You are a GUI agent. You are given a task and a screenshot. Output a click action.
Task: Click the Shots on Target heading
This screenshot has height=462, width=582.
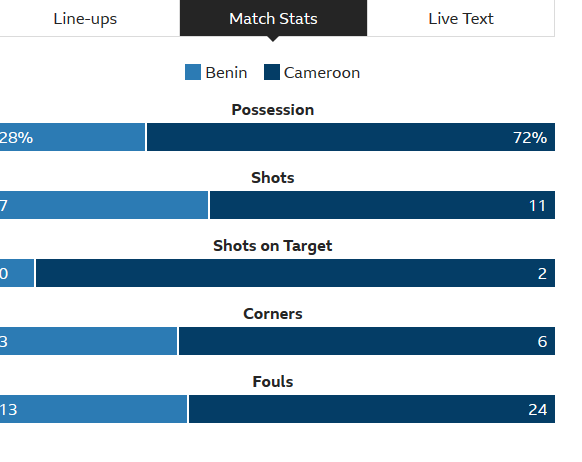tap(273, 246)
